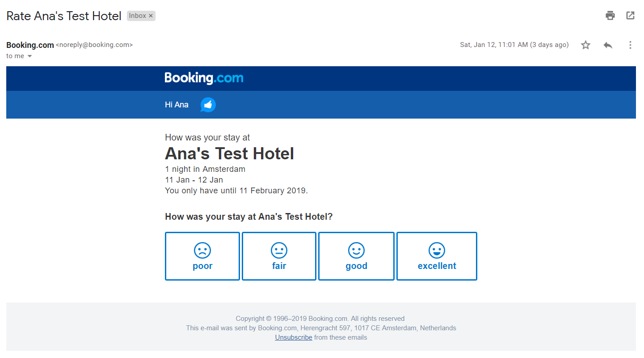The width and height of the screenshot is (644, 358).
Task: Star this Booking.com email
Action: [585, 45]
